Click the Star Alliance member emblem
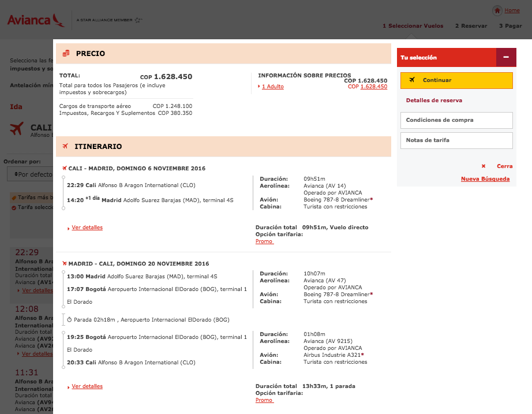The image size is (532, 414). [x=138, y=20]
